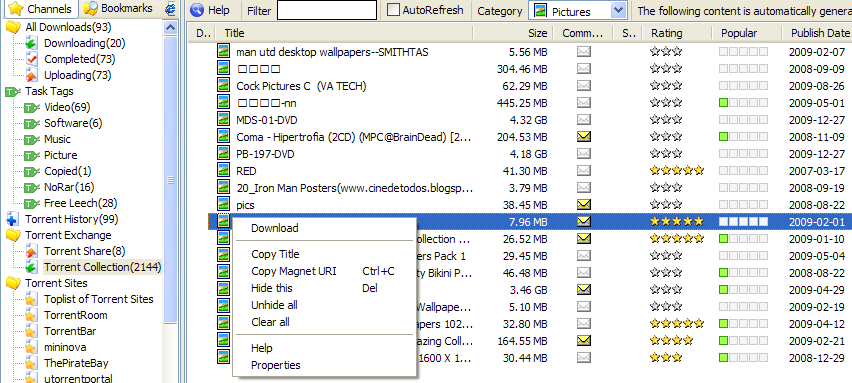852x383 pixels.
Task: Click the orange arrow icon beside Uploading(73)
Action: click(x=32, y=75)
